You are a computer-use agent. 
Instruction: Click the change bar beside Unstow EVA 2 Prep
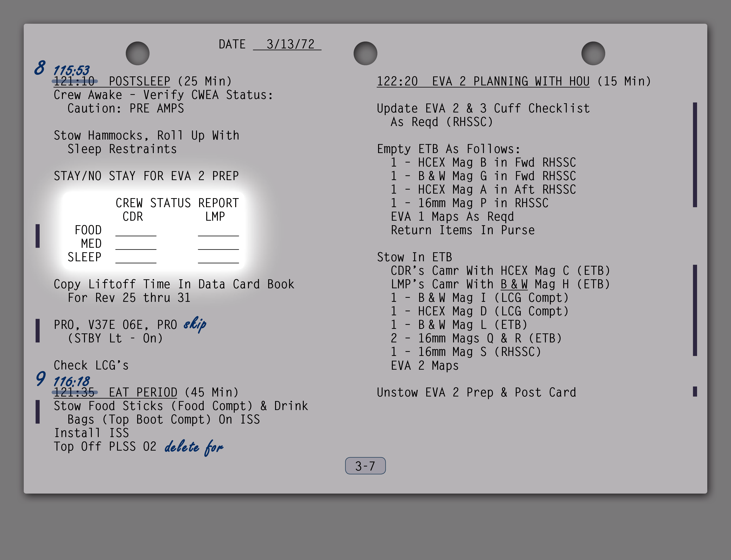(695, 391)
